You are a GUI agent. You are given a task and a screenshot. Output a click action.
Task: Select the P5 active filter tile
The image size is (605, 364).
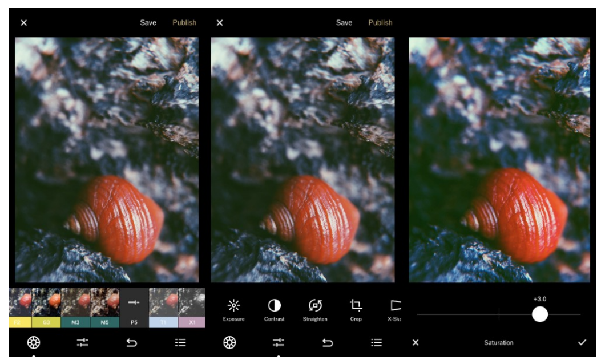pos(134,308)
